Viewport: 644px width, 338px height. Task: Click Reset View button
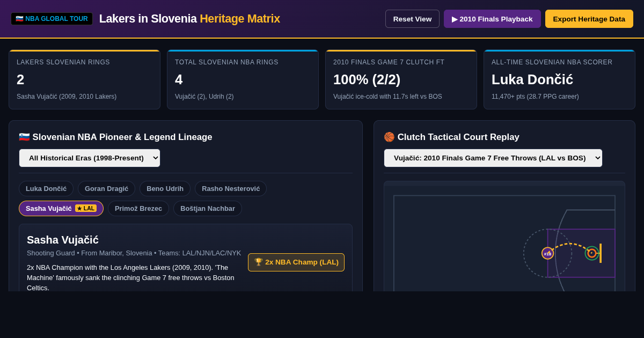(412, 19)
